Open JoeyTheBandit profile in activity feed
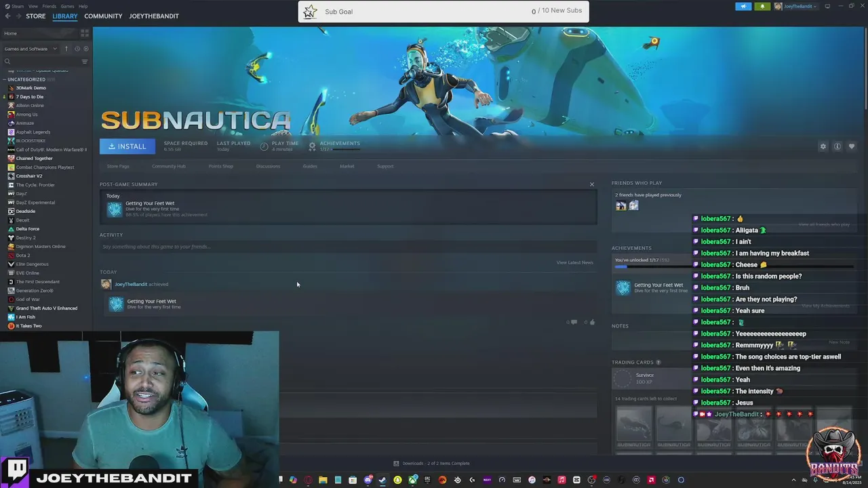 point(130,284)
